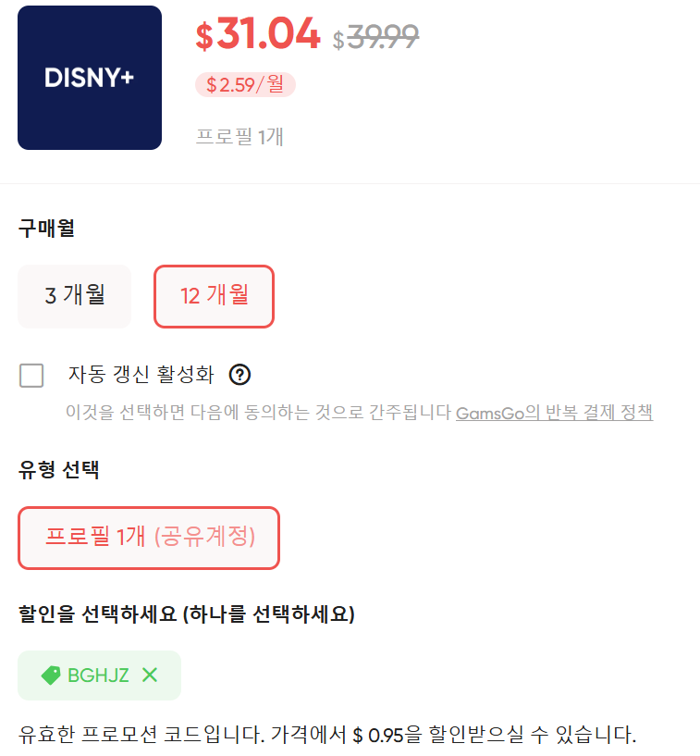Click the $2.59/월 price badge
This screenshot has height=756, width=700.
click(x=244, y=84)
